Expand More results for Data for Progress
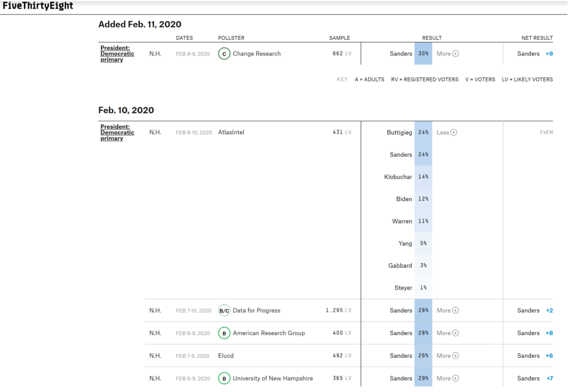Screen dimensions: 568x392 448,311
